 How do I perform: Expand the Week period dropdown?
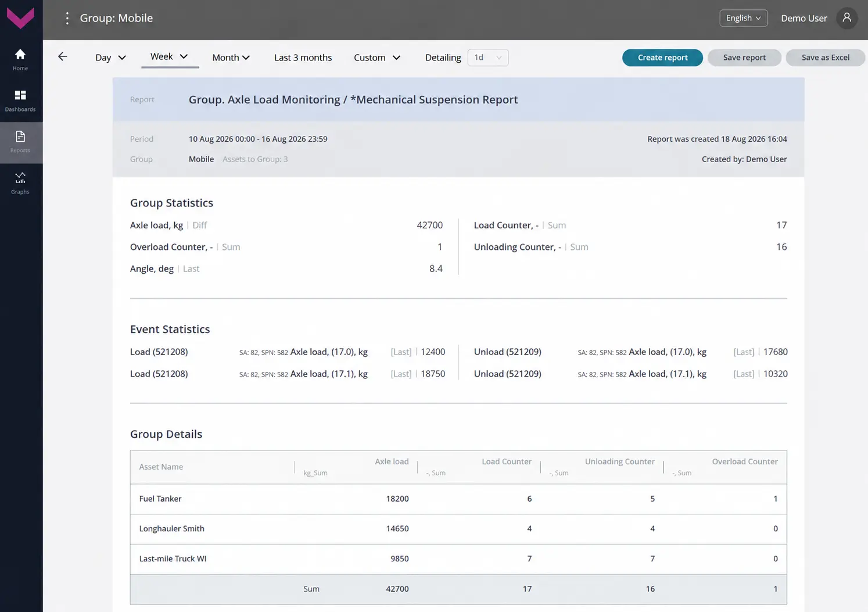coord(169,56)
